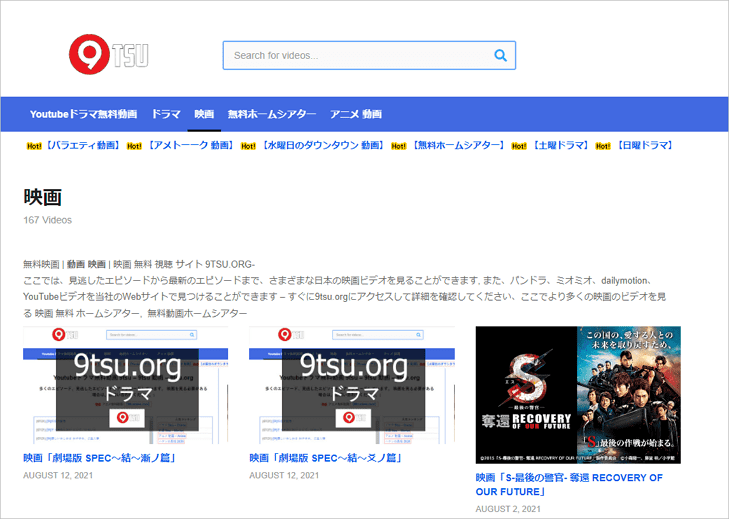This screenshot has height=519, width=729.
Task: Click Hot! badge before 水曜日のダウンタウン
Action: pyautogui.click(x=248, y=146)
